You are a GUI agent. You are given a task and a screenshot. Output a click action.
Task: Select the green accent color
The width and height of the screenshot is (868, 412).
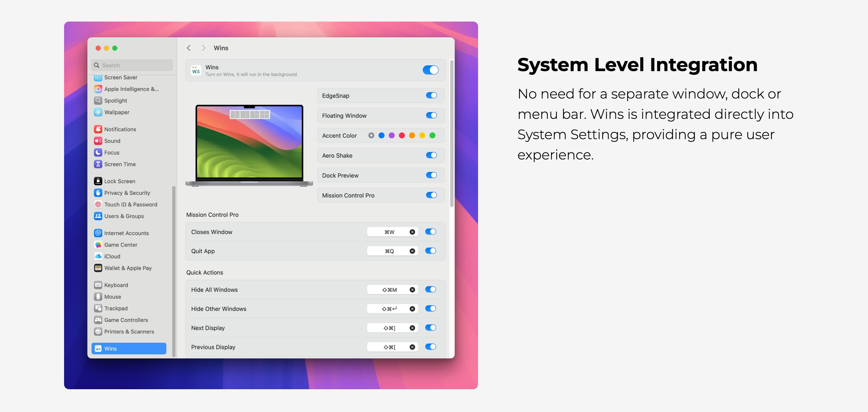click(x=432, y=135)
